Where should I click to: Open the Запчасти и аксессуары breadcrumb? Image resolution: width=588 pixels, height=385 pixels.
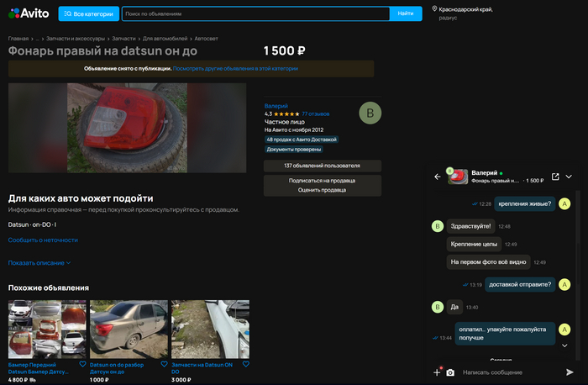click(76, 39)
